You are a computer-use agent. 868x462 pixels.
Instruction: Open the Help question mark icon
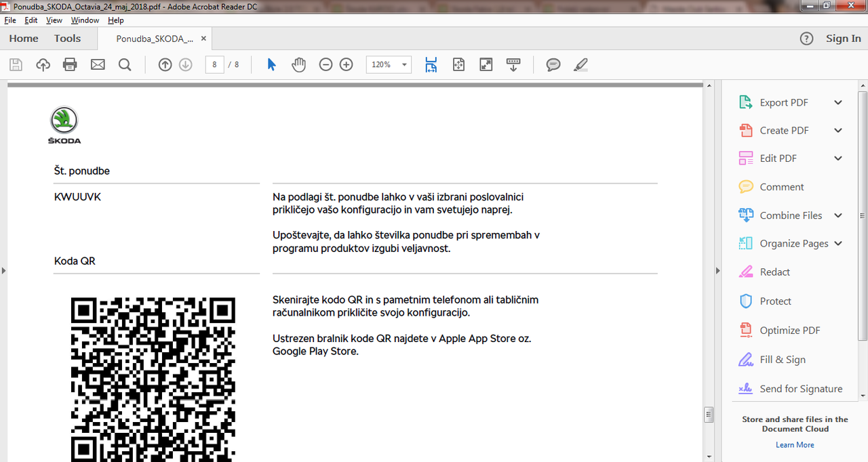pyautogui.click(x=806, y=39)
